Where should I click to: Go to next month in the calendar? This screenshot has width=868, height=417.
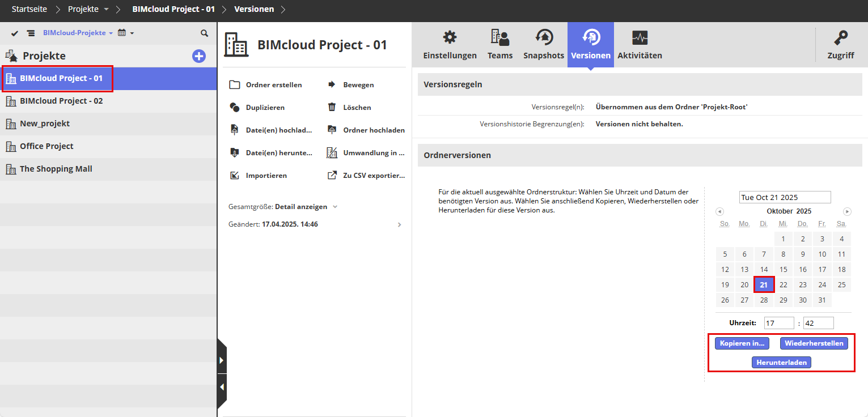(847, 211)
